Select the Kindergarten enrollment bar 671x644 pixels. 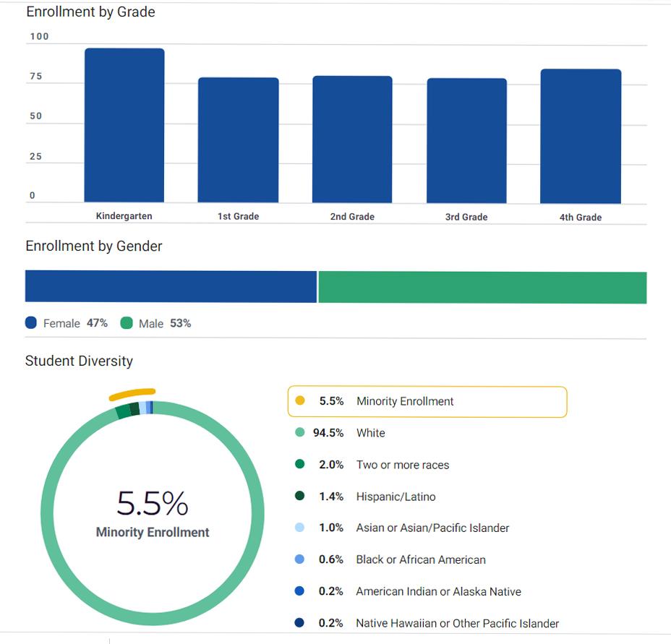124,126
